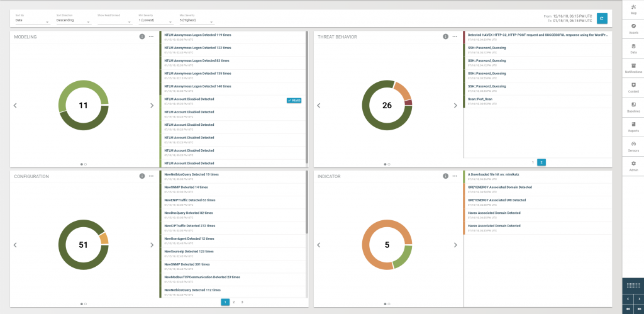The image size is (644, 314).
Task: Open Baselines in the sidebar
Action: pyautogui.click(x=633, y=108)
